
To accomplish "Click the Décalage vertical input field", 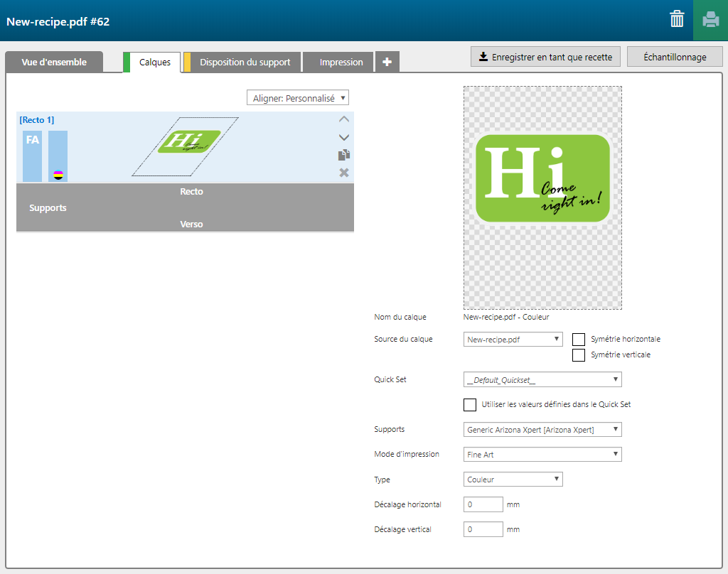I will (x=483, y=529).
